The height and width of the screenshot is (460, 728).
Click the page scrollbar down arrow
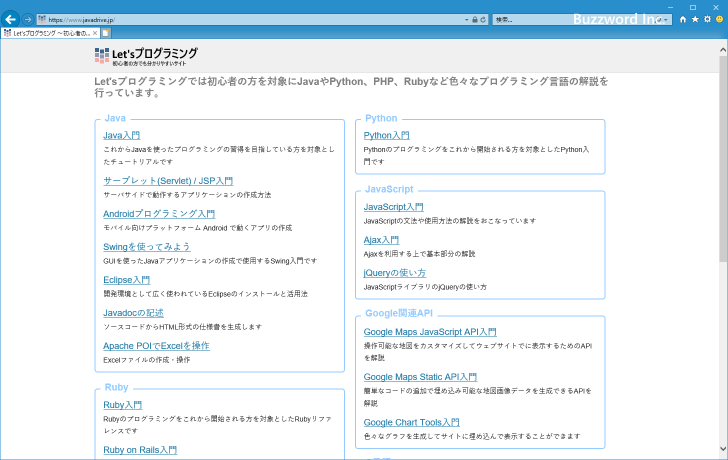(723, 448)
